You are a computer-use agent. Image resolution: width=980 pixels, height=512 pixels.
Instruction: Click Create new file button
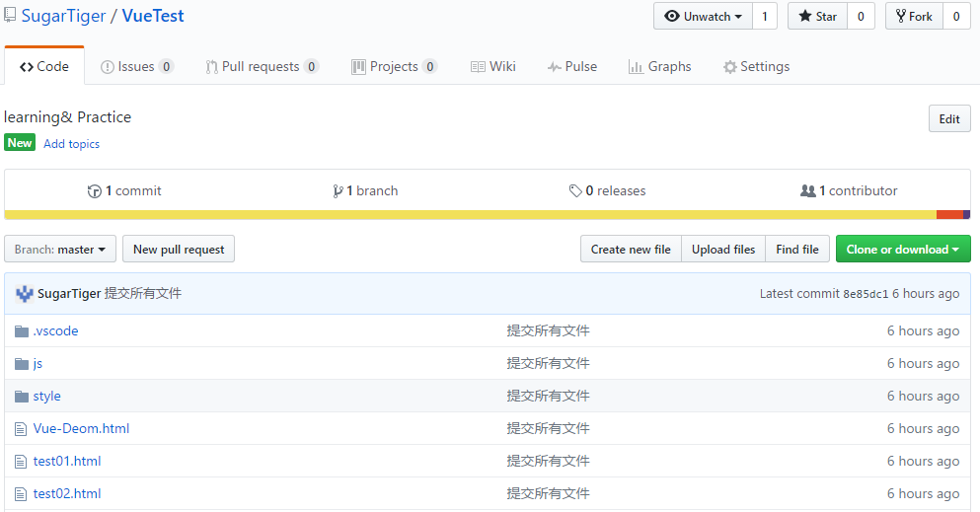click(x=631, y=250)
